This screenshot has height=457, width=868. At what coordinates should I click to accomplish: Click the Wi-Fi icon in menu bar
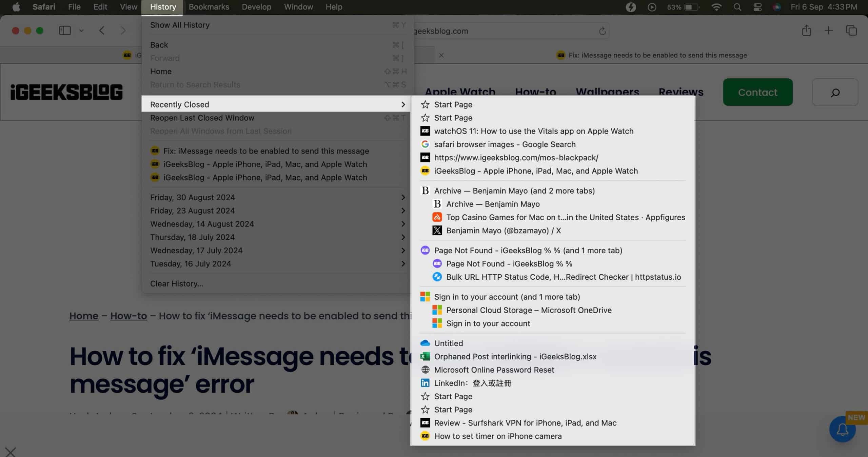[716, 7]
